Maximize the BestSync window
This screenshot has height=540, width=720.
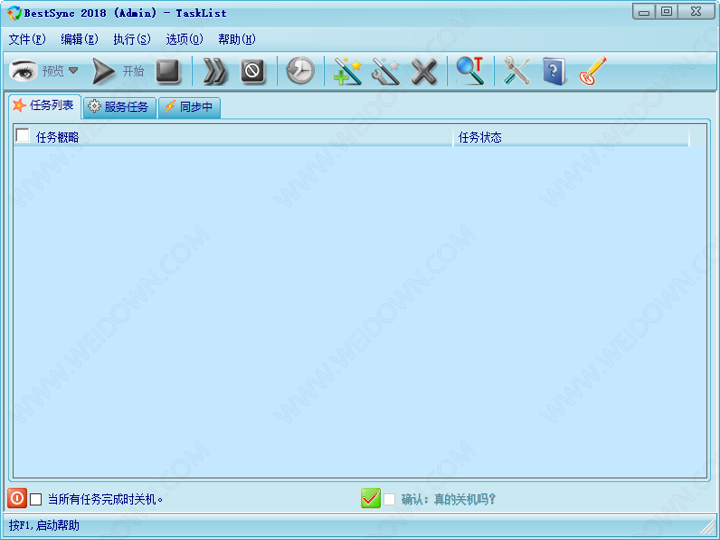click(x=666, y=12)
